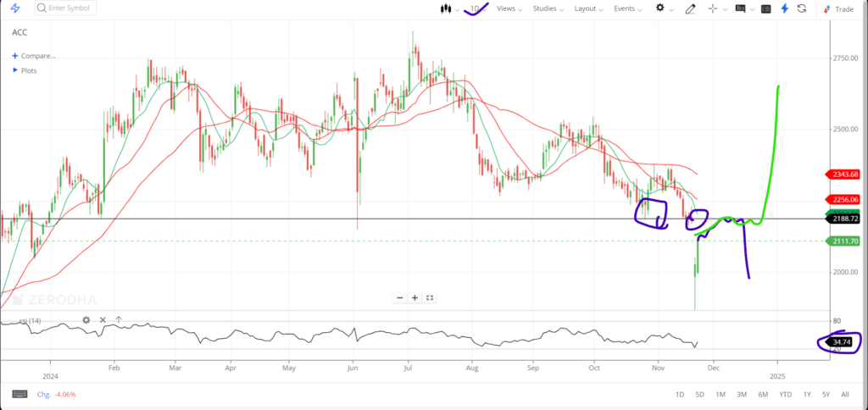868x410 pixels.
Task: Click the 2000.00 price axis label
Action: (x=845, y=272)
